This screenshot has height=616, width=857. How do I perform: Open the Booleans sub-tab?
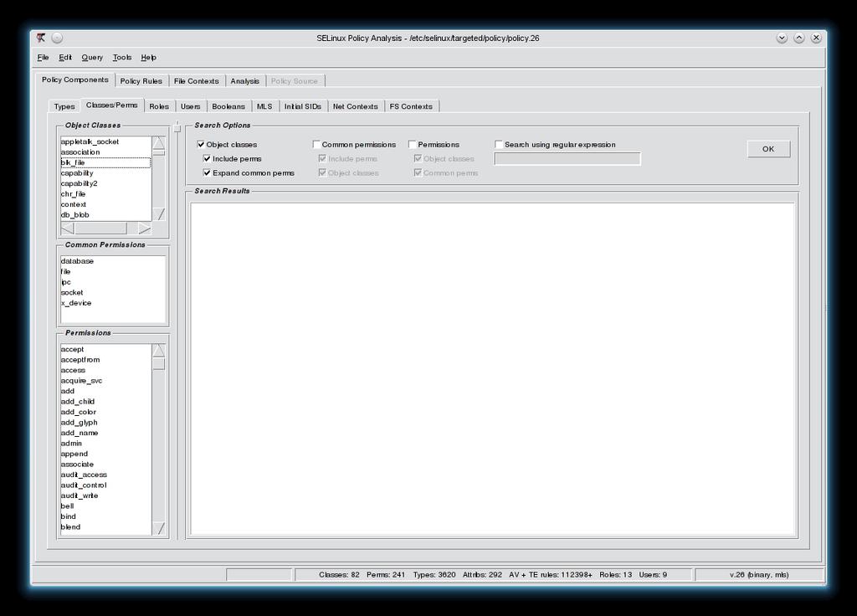228,106
